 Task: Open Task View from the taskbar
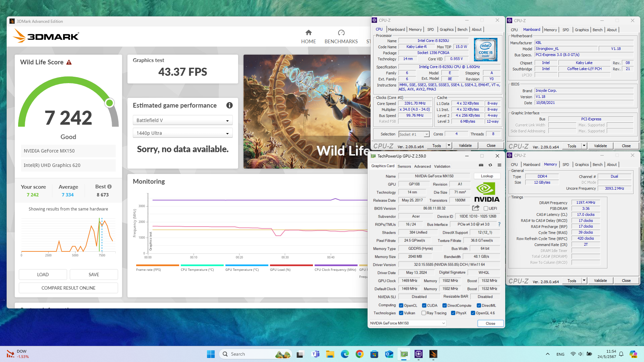tap(300, 354)
